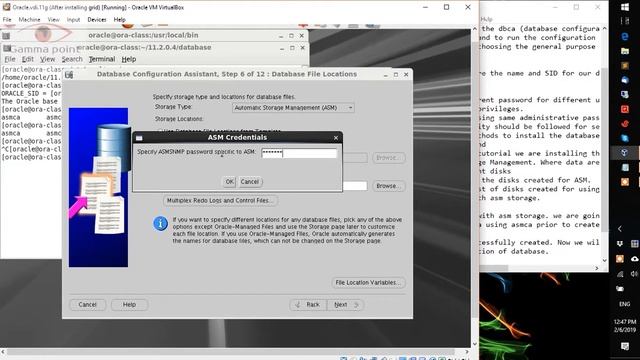This screenshot has height=360, width=640.
Task: Cancel the ASM Credentials dialog
Action: tap(249, 182)
